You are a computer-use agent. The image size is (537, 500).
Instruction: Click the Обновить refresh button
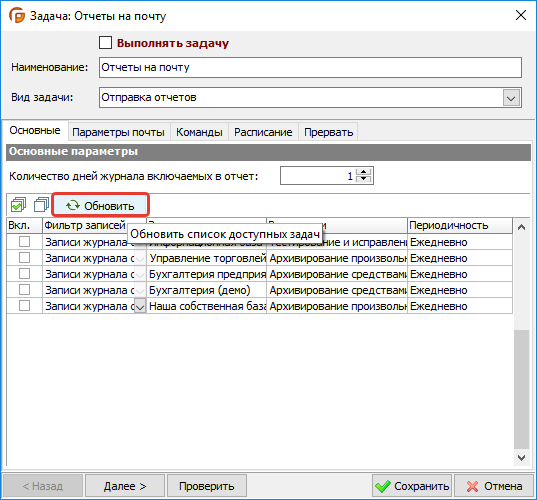tap(100, 205)
